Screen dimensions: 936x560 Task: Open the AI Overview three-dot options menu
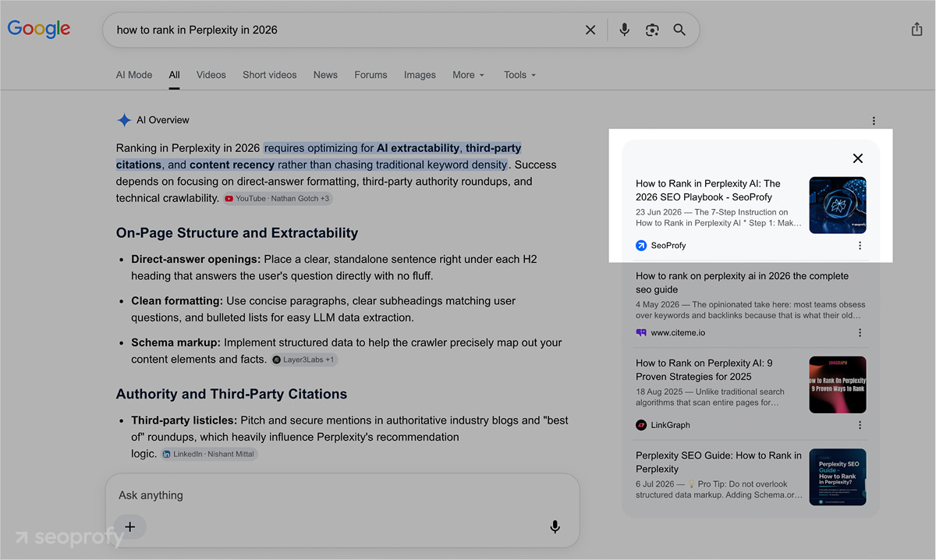click(x=874, y=121)
